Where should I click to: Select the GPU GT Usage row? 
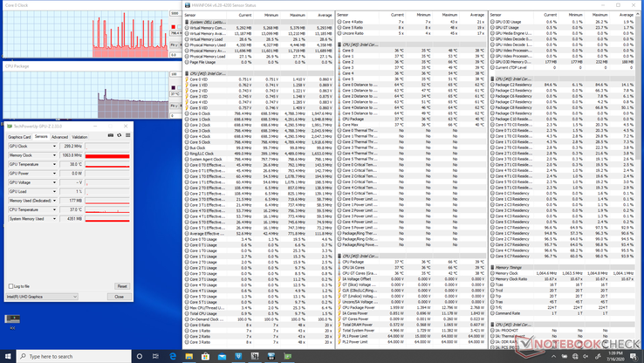(x=563, y=28)
